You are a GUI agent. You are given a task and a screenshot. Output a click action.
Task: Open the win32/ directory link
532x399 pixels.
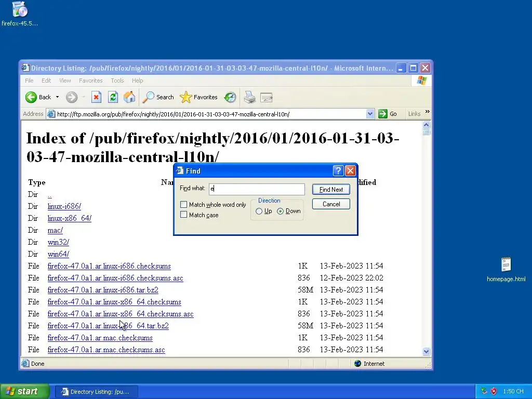pyautogui.click(x=58, y=242)
